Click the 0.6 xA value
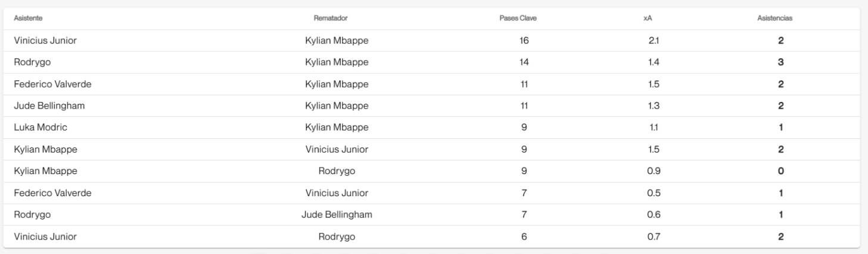868x254 pixels. point(654,215)
